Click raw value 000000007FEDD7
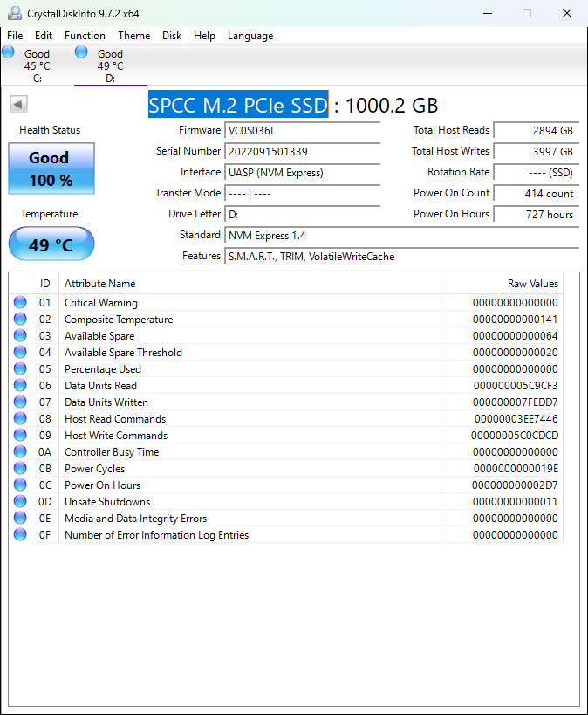 515,402
